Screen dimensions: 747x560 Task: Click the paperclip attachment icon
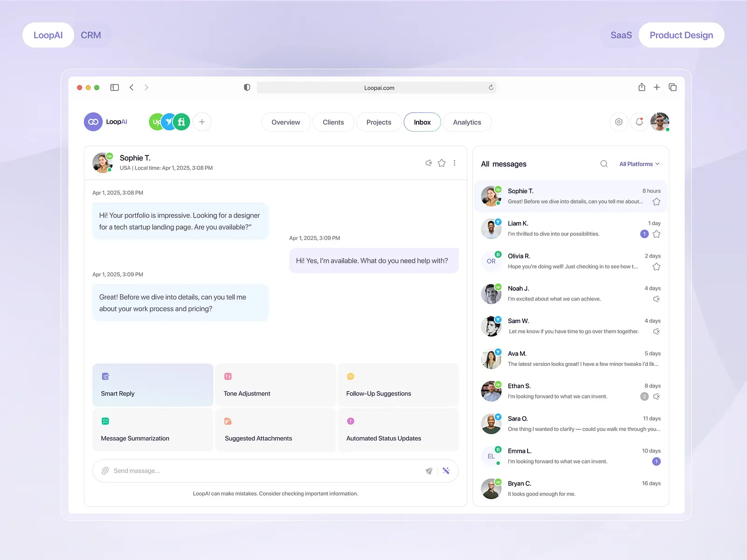click(105, 471)
